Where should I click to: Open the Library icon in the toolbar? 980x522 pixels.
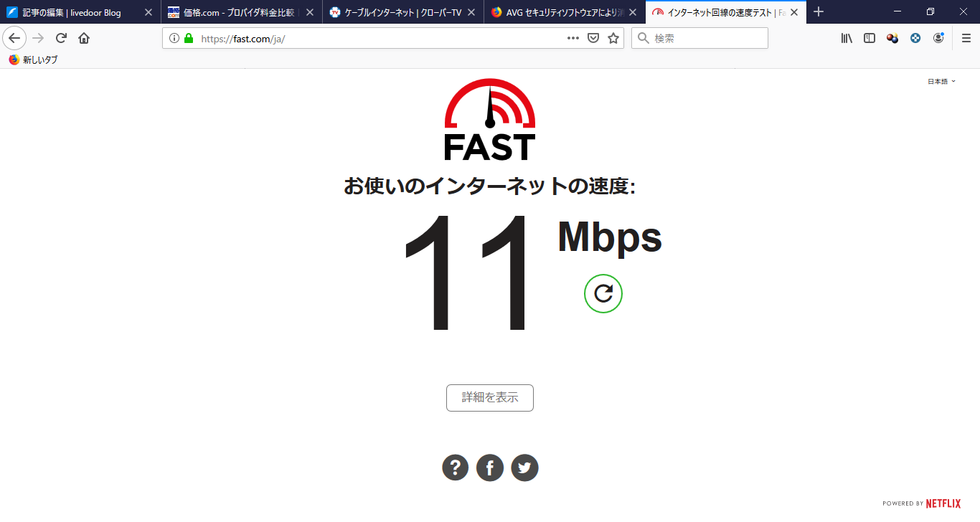tap(847, 38)
